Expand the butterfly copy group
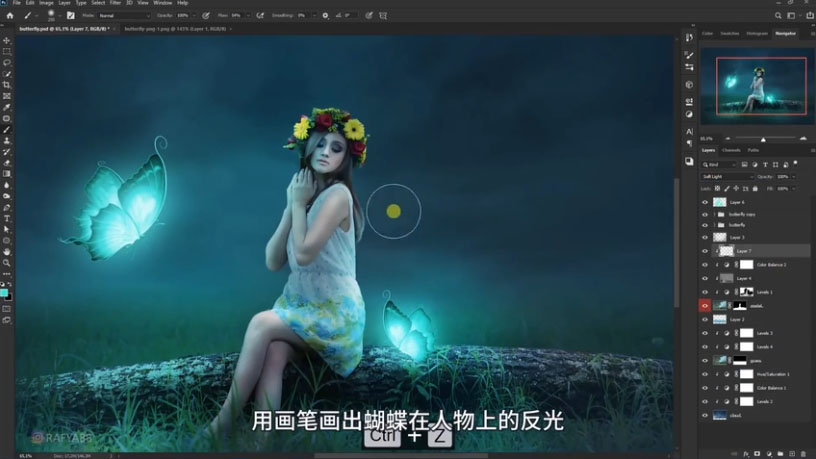 [715, 214]
